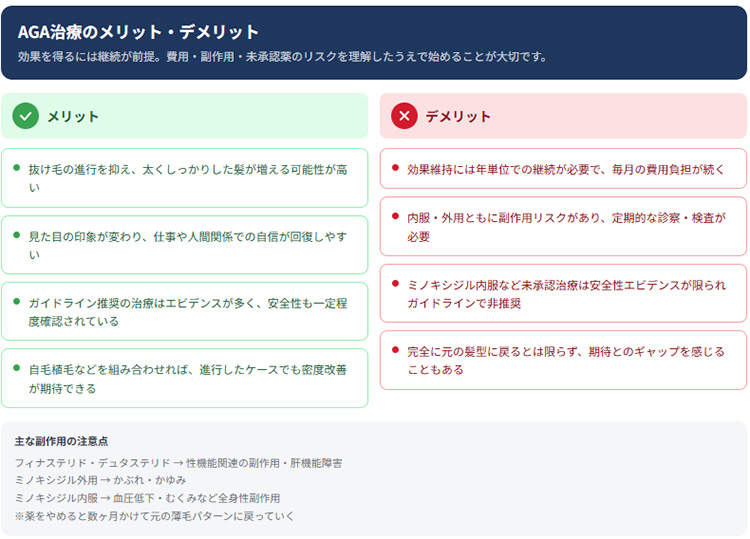Select the メリット section heading
The width and height of the screenshot is (750, 539).
tap(73, 116)
